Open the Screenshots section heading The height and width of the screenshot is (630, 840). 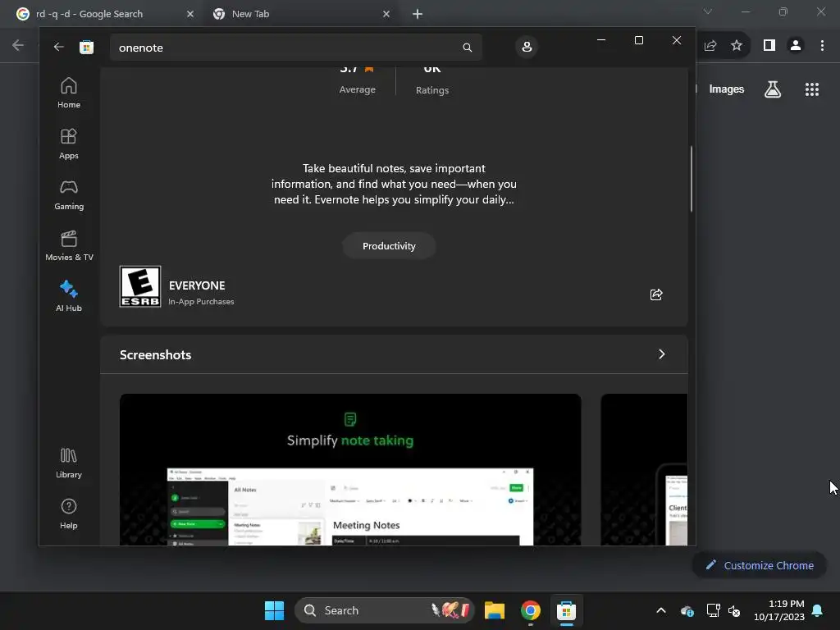[155, 354]
